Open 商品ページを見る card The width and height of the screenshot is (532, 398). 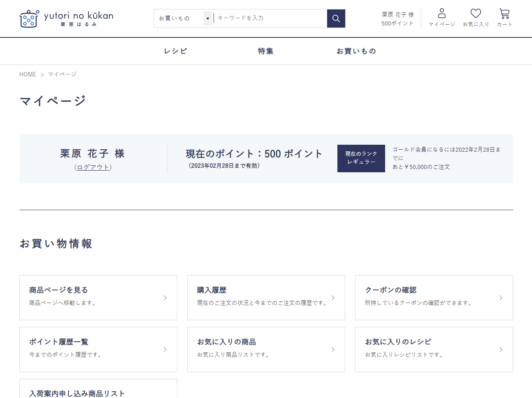pyautogui.click(x=98, y=298)
